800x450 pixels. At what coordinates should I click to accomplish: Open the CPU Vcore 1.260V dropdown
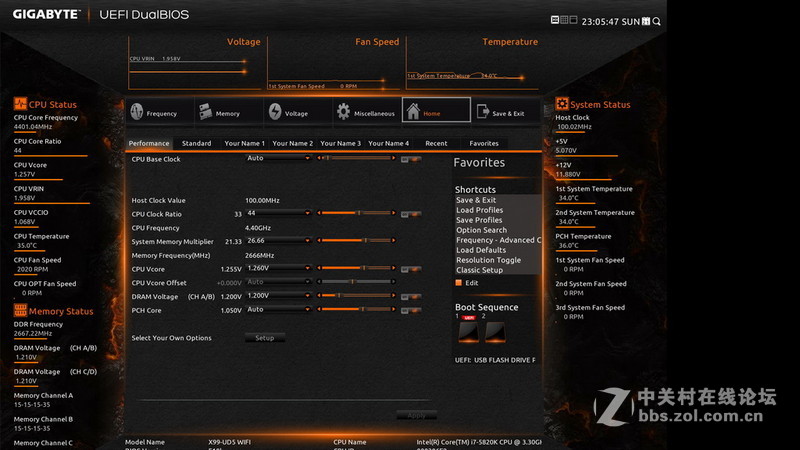[278, 268]
